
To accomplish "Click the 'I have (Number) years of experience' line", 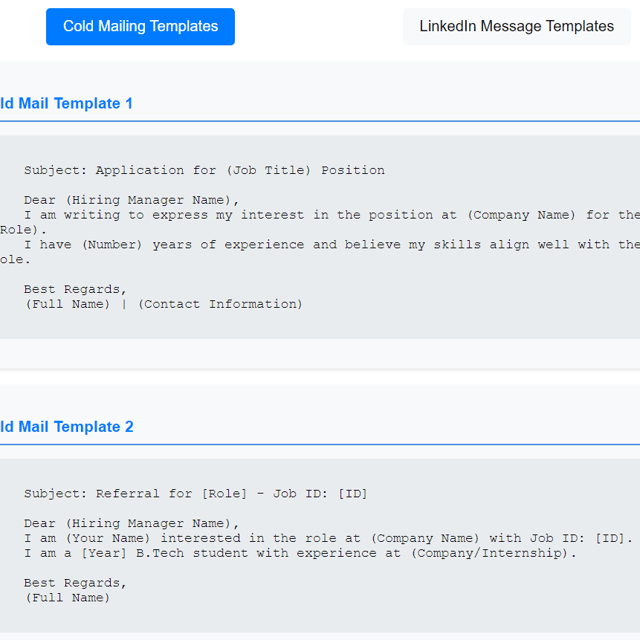I will point(332,245).
